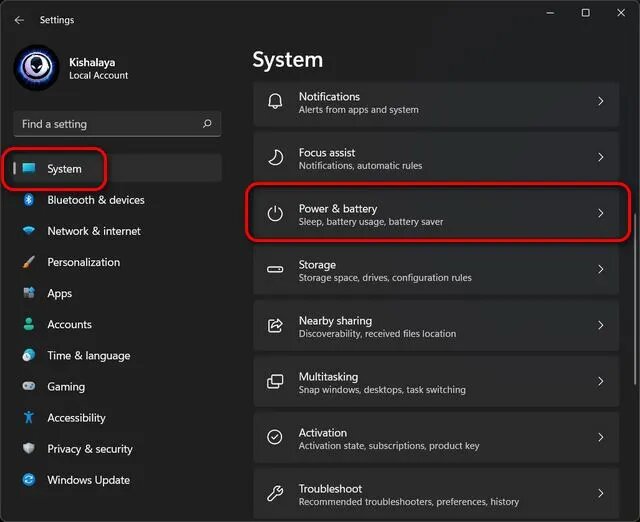Maximize the Settings window
The width and height of the screenshot is (640, 522).
(x=586, y=13)
